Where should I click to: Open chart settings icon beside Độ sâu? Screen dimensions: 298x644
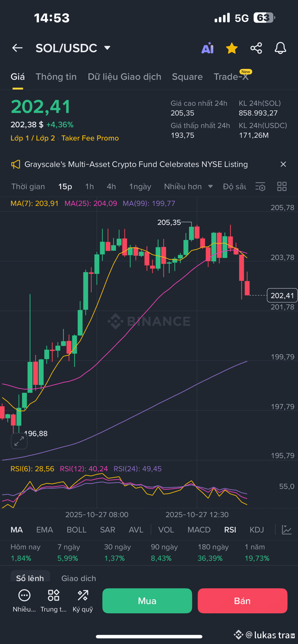coord(260,187)
